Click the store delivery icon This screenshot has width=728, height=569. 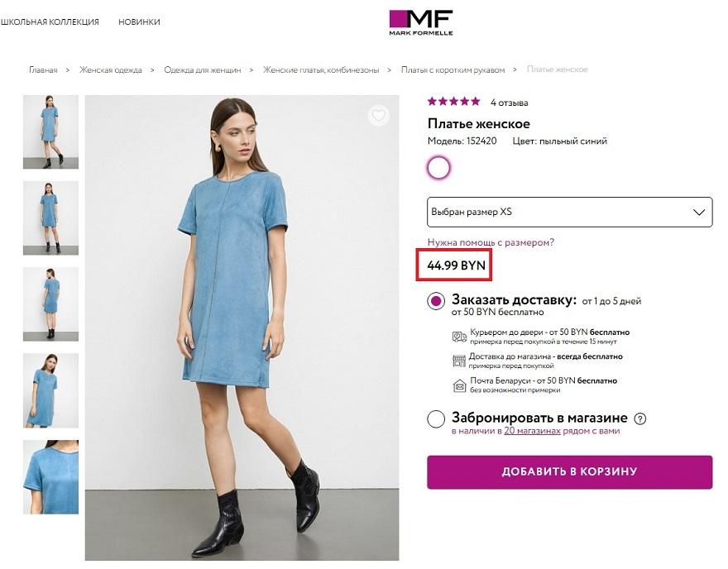tap(459, 361)
